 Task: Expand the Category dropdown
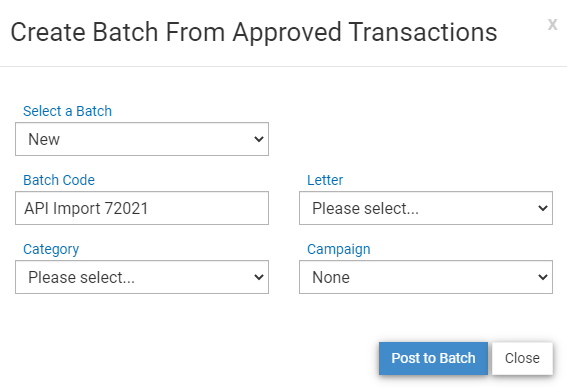(x=142, y=277)
